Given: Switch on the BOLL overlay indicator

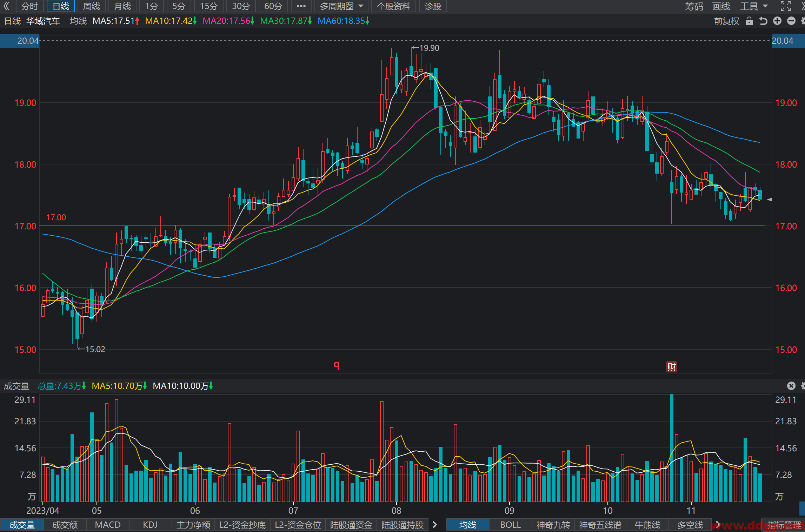Looking at the screenshot, I should (510, 525).
